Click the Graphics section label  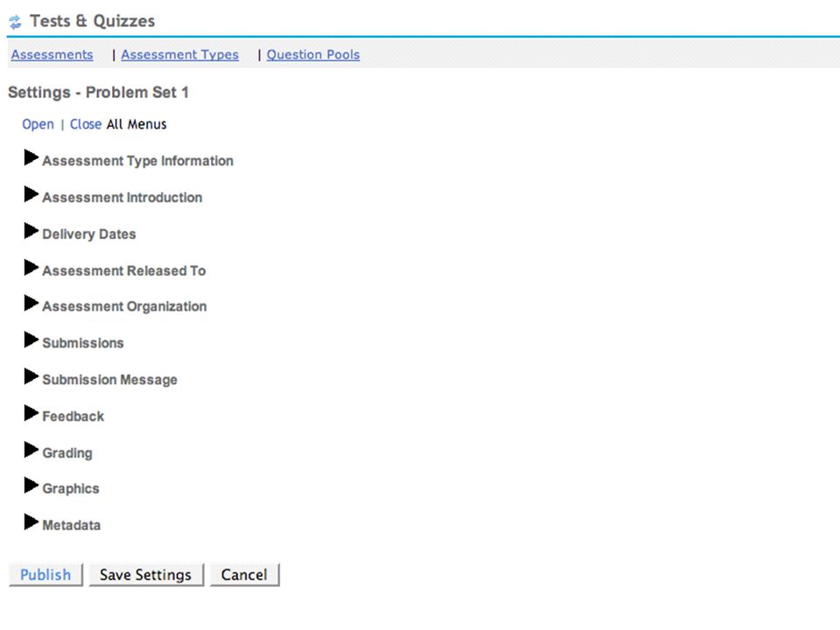71,489
